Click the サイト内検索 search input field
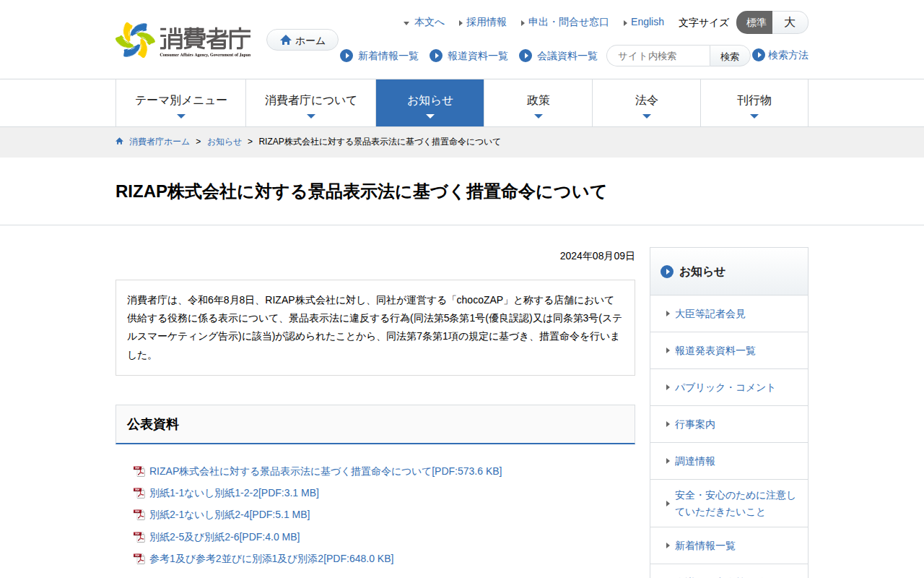 coord(659,56)
